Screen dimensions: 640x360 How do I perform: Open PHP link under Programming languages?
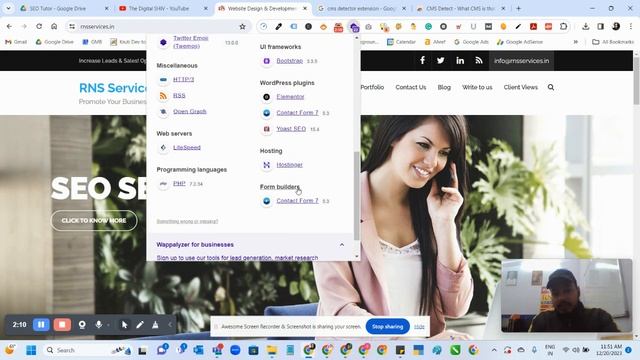point(179,184)
